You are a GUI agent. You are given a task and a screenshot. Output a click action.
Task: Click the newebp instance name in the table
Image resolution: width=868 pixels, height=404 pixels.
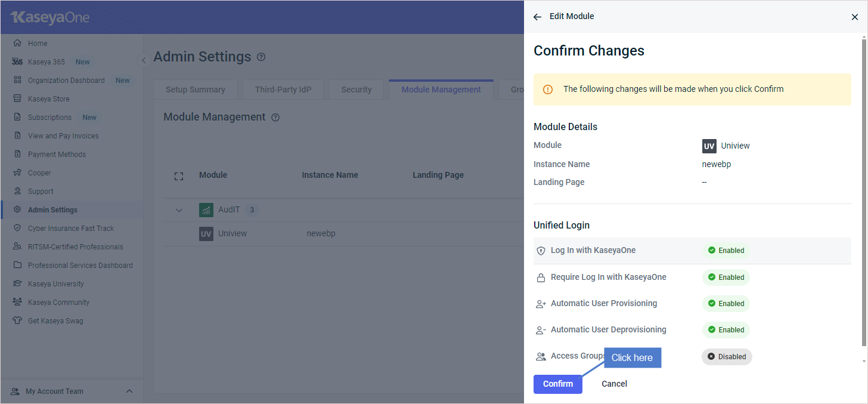pyautogui.click(x=321, y=233)
